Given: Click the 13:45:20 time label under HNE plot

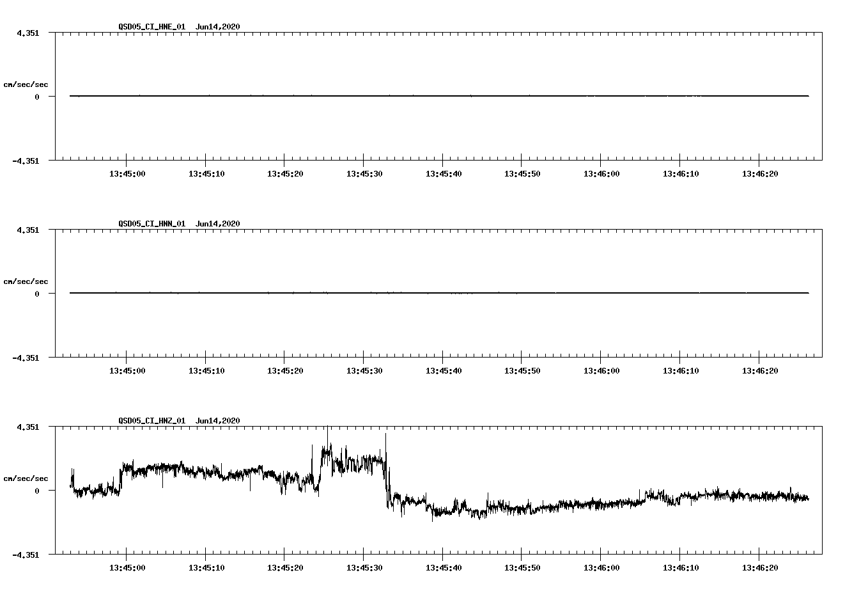Looking at the screenshot, I should pos(285,174).
